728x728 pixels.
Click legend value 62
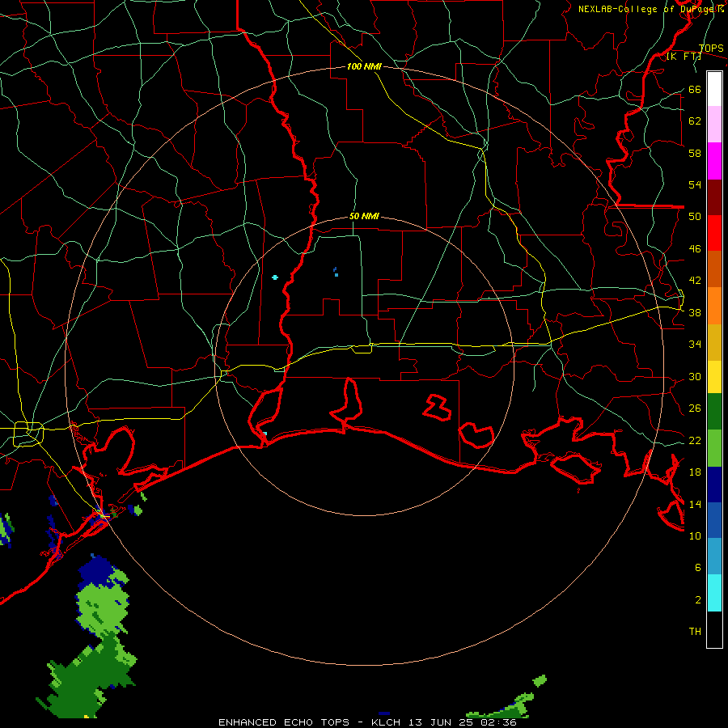[695, 121]
